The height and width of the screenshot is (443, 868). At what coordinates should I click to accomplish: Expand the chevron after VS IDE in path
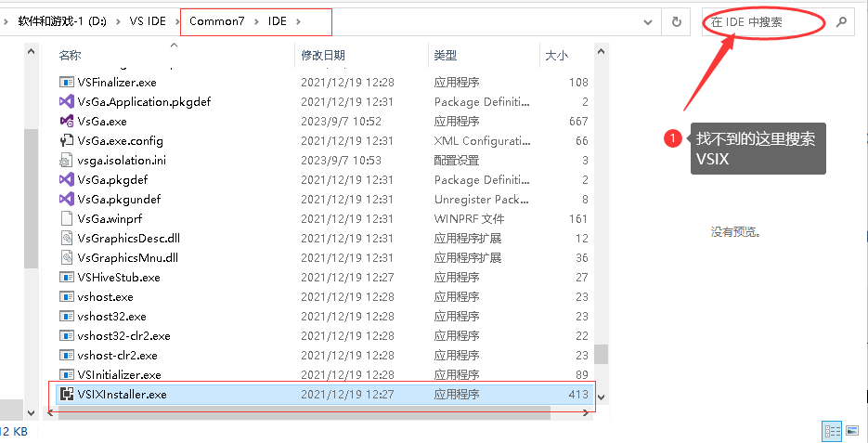[177, 21]
